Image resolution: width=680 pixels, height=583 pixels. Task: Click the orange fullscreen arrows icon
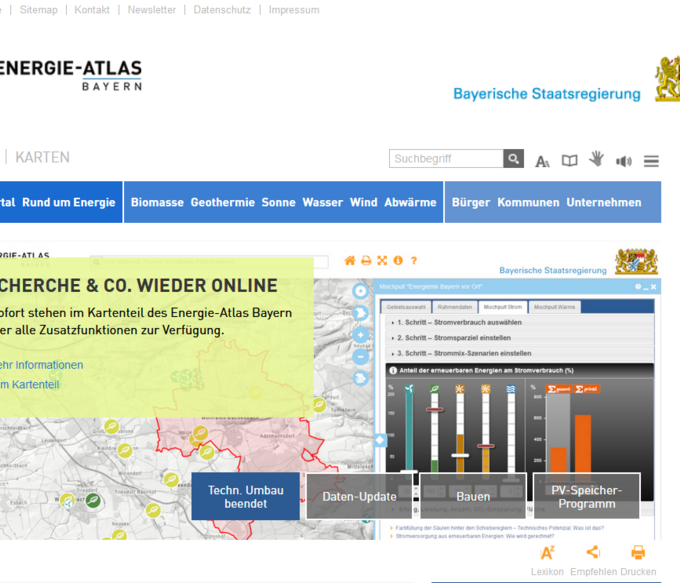click(382, 260)
